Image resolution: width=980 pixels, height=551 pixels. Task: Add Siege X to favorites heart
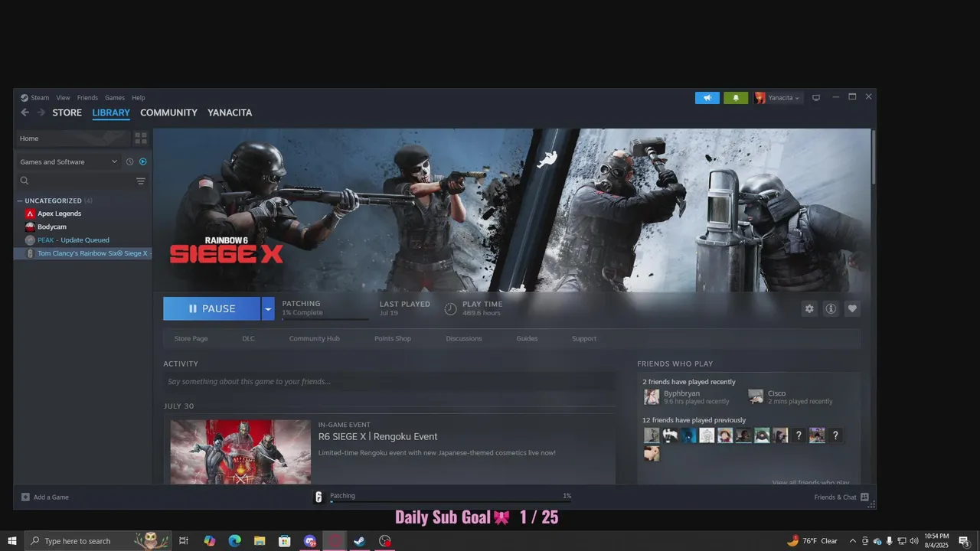852,308
